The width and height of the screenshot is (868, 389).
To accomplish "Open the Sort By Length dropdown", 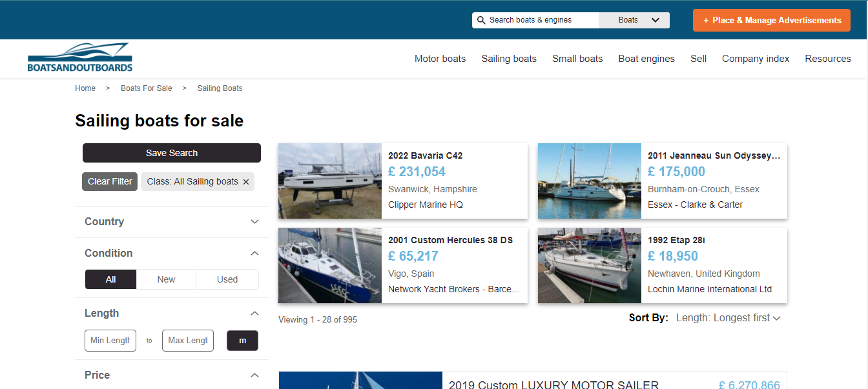I will pos(728,318).
